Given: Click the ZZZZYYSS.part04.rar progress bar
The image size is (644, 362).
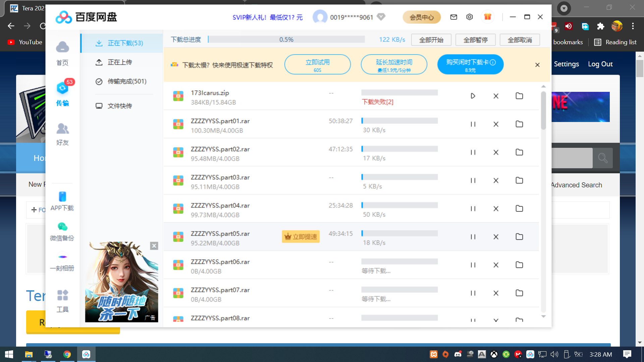Looking at the screenshot, I should point(399,205).
